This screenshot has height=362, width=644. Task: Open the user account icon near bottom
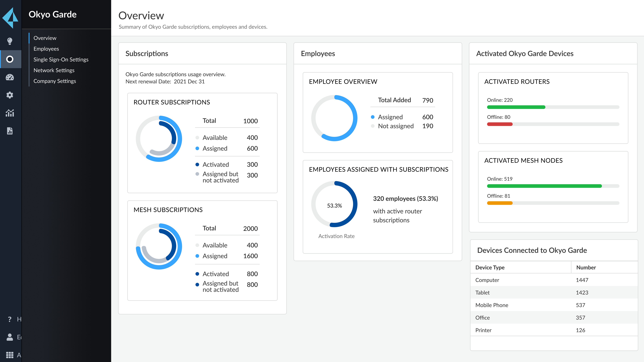tap(10, 338)
